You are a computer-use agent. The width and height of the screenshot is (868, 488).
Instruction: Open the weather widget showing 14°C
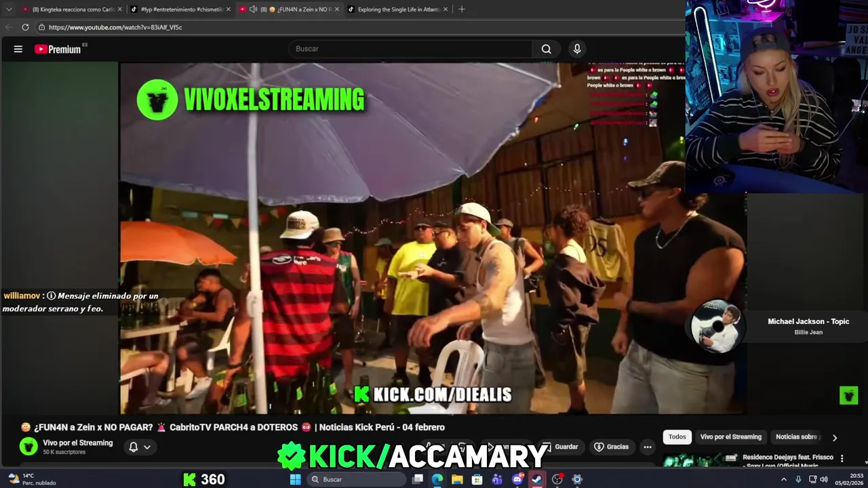[x=33, y=479]
